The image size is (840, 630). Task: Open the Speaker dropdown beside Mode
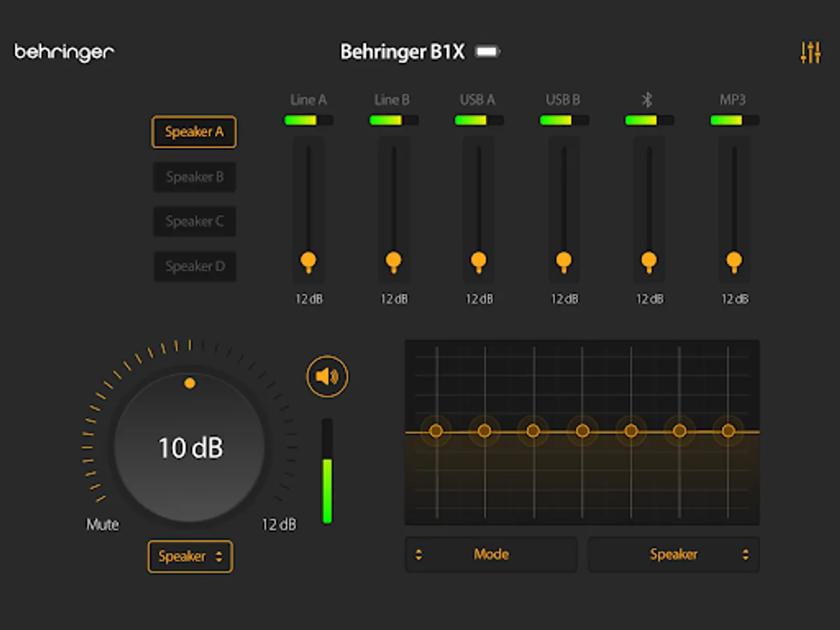673,554
